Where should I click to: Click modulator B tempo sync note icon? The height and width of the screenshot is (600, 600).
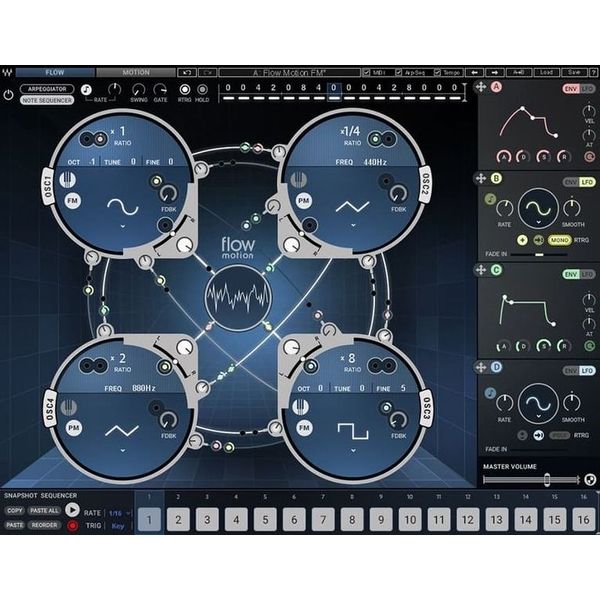pyautogui.click(x=490, y=199)
